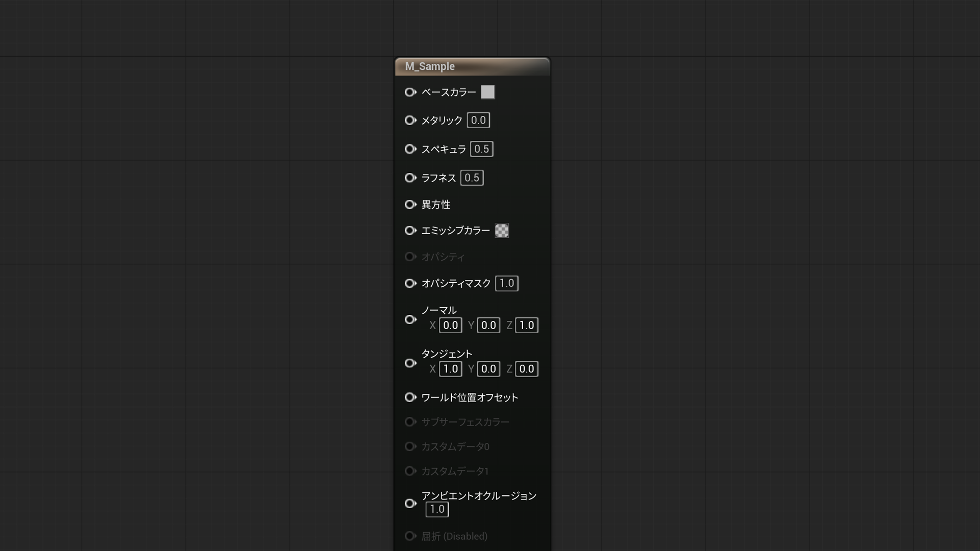Screen dimensions: 980x551
Task: Click the オパシティマスク label text
Action: (456, 283)
